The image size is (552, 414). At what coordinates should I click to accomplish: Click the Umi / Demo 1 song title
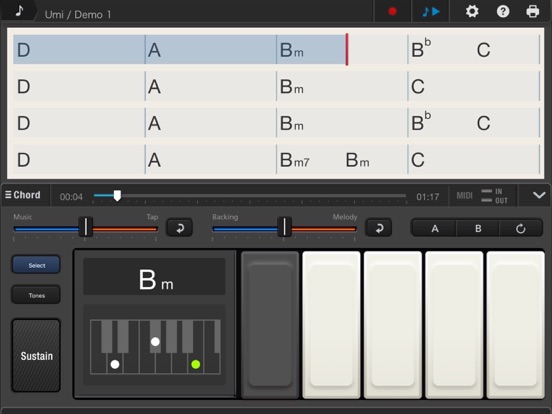(x=77, y=14)
